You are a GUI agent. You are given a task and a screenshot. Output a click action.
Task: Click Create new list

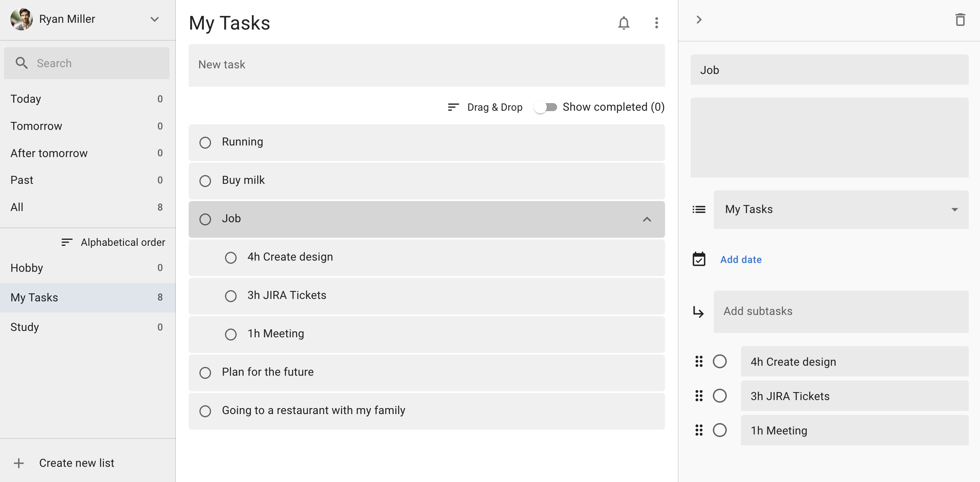[76, 463]
